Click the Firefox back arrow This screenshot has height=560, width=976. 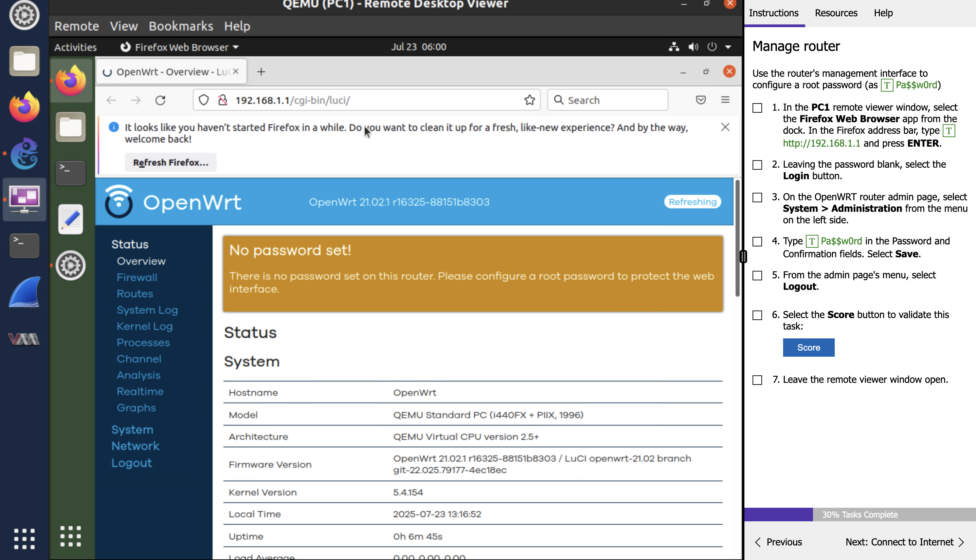pos(112,100)
